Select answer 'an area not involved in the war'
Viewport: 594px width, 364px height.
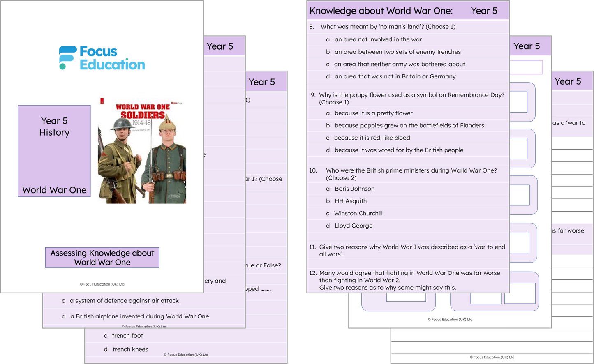[378, 39]
